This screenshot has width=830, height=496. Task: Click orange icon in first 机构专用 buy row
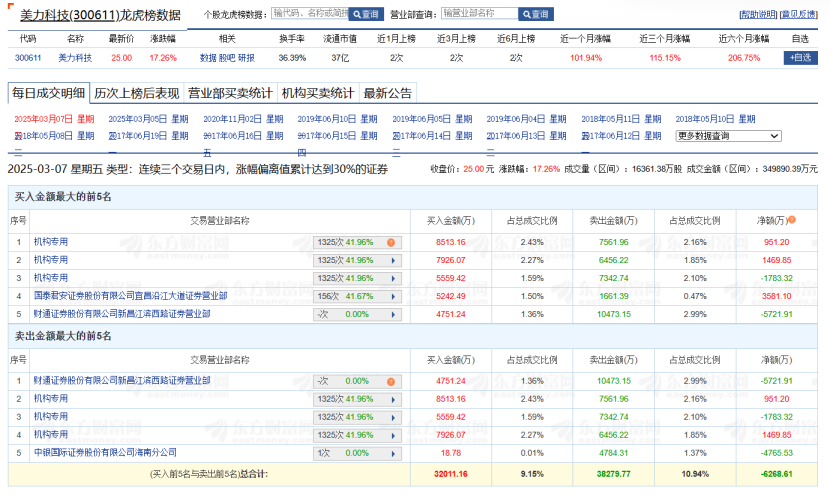coord(391,242)
